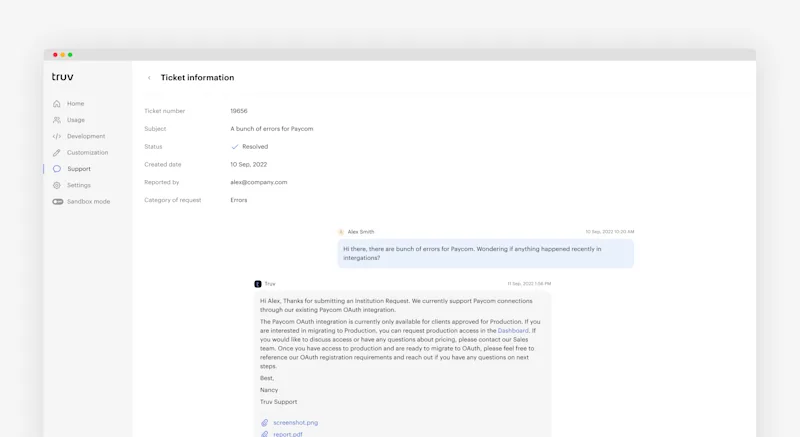
Task: Click the Errors category value
Action: pos(239,200)
